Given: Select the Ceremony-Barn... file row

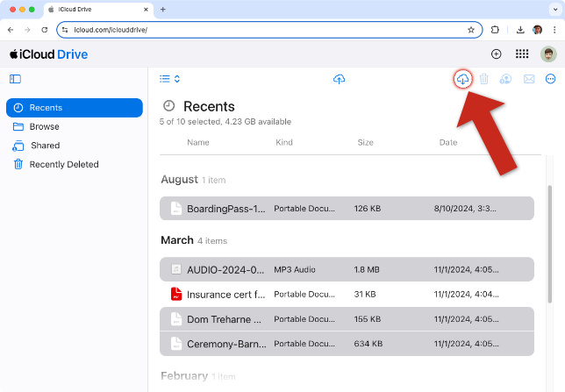Looking at the screenshot, I should 347,344.
